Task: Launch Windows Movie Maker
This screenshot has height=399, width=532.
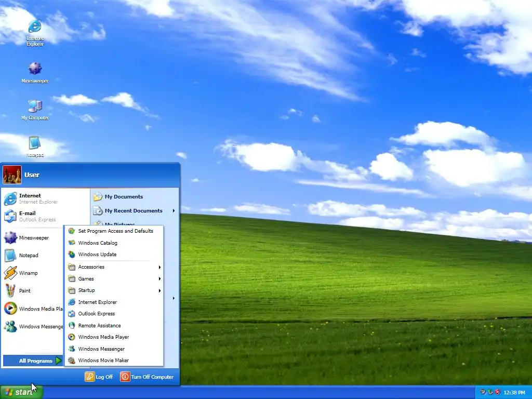Action: pyautogui.click(x=114, y=361)
